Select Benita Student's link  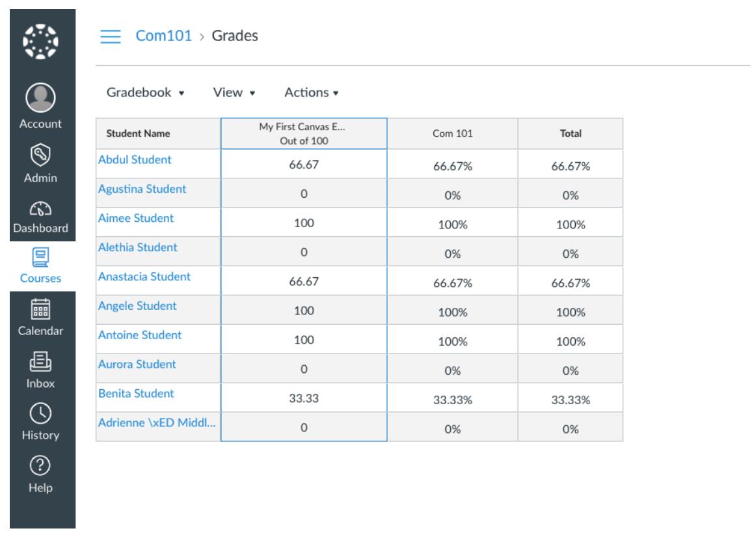(x=136, y=393)
